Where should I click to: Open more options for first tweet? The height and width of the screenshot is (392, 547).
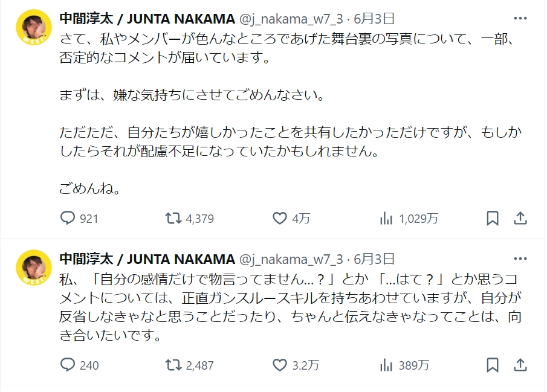pyautogui.click(x=519, y=18)
